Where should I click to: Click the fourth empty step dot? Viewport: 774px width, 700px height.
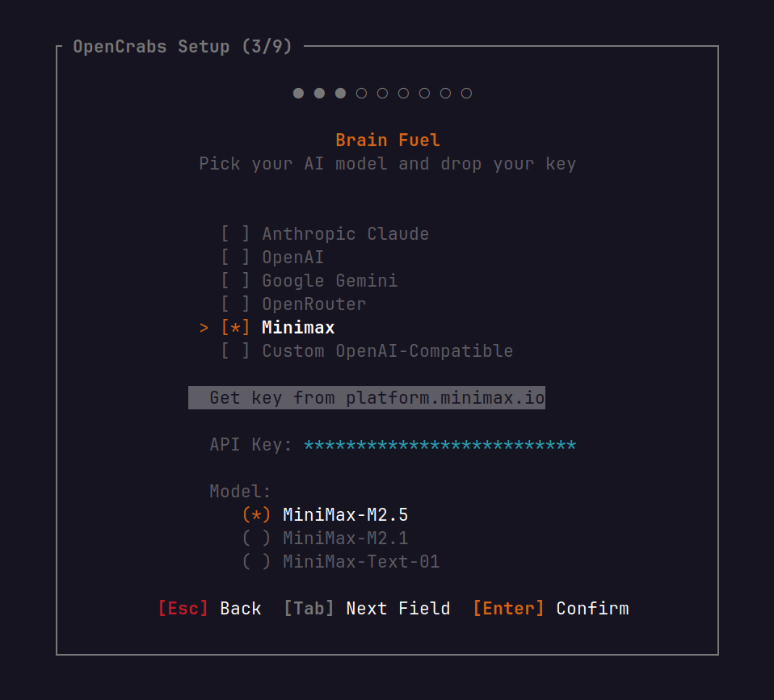361,93
